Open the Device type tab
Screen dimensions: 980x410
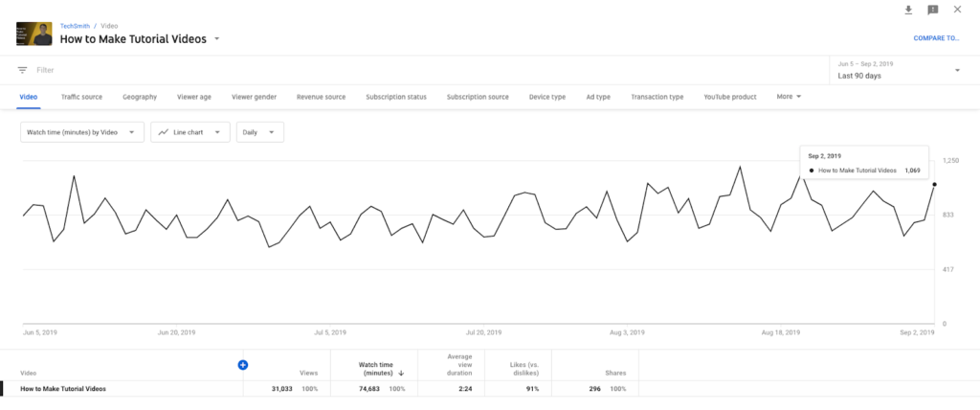click(547, 97)
